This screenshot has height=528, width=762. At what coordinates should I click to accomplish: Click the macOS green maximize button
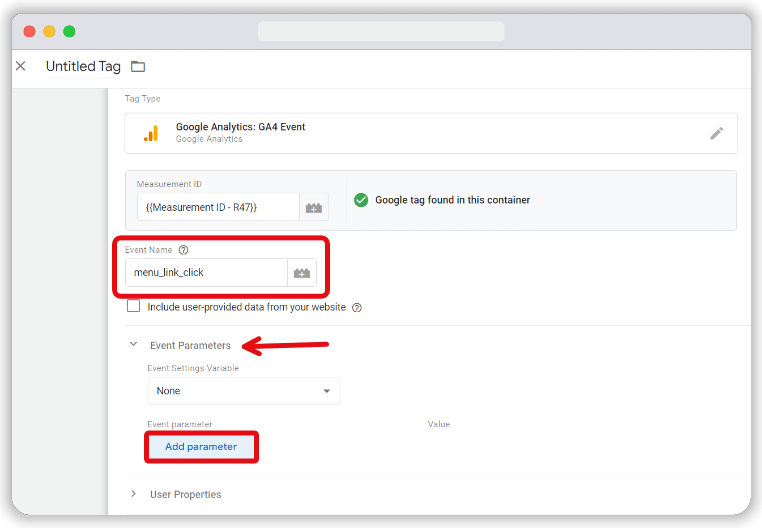tap(69, 32)
